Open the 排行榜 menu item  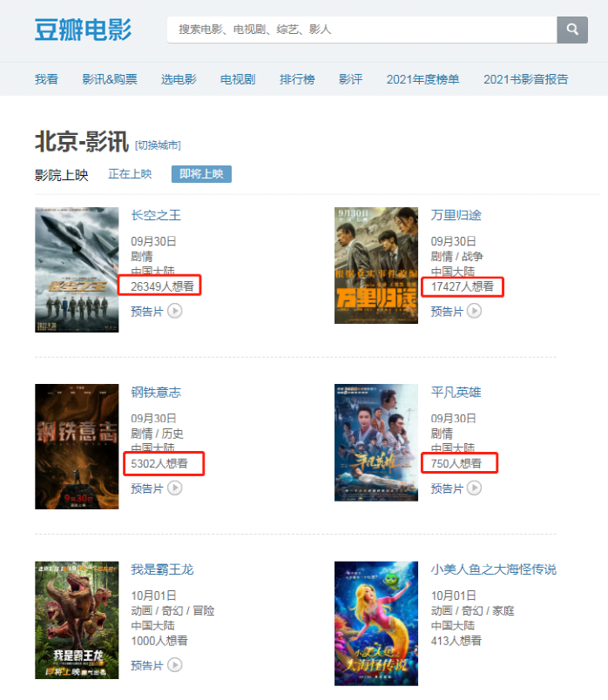point(297,79)
